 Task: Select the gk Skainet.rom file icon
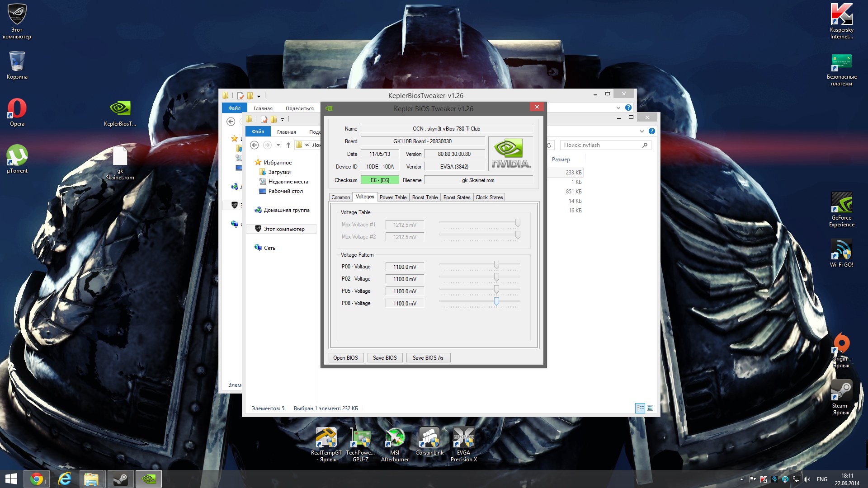point(120,157)
